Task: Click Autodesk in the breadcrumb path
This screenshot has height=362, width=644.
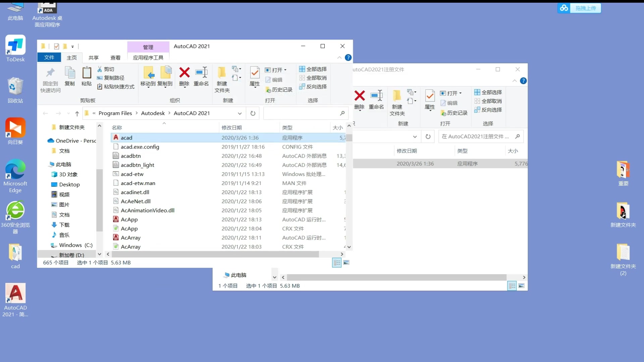Action: [x=153, y=113]
